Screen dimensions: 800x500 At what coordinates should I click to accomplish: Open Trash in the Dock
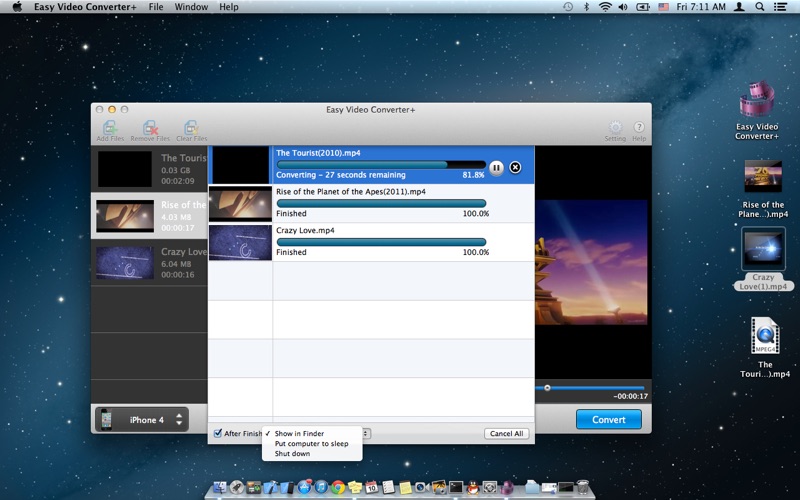[x=583, y=487]
